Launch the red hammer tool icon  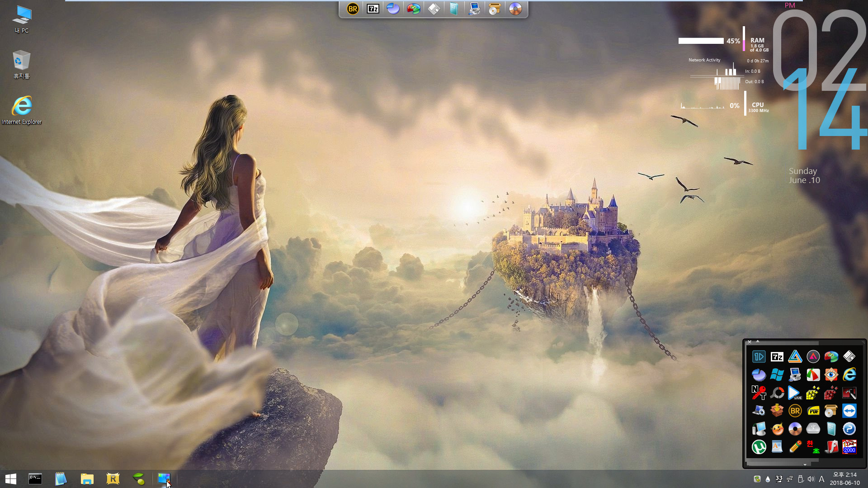(849, 393)
